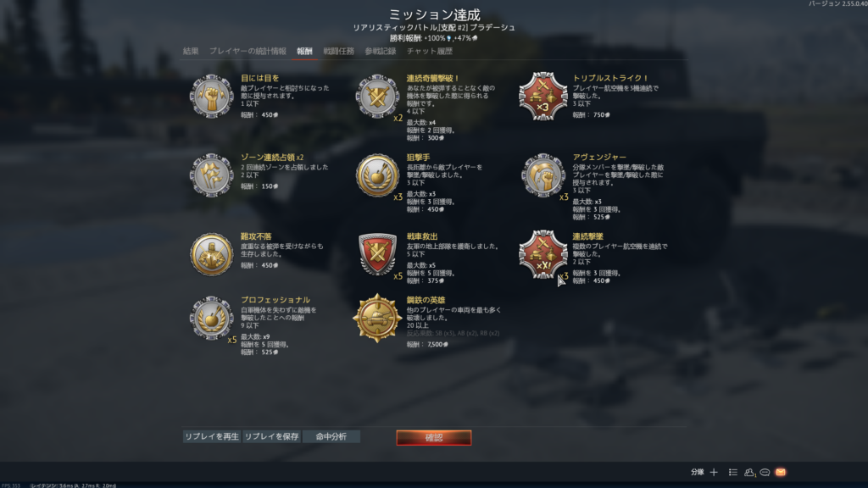The image size is (868, 488).
Task: Open the orange mail notification icon
Action: pos(781,472)
